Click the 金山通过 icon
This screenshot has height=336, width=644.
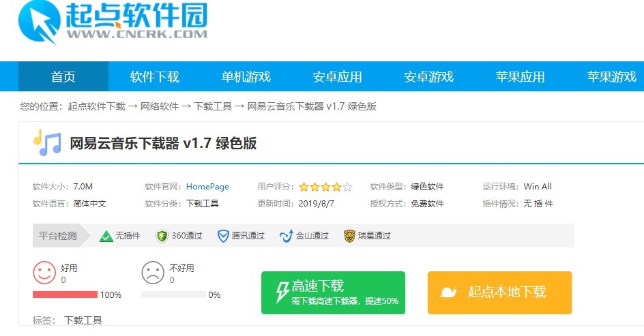(286, 236)
